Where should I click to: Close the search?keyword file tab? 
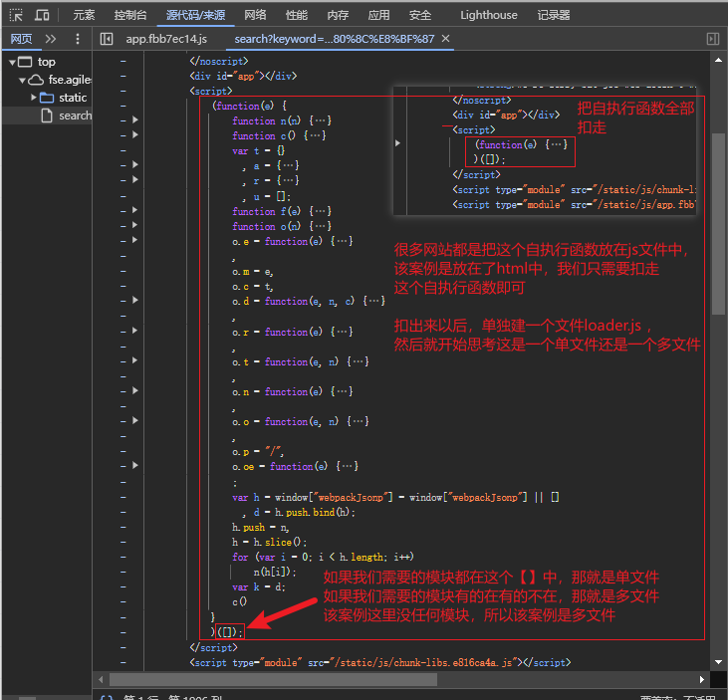tap(446, 39)
